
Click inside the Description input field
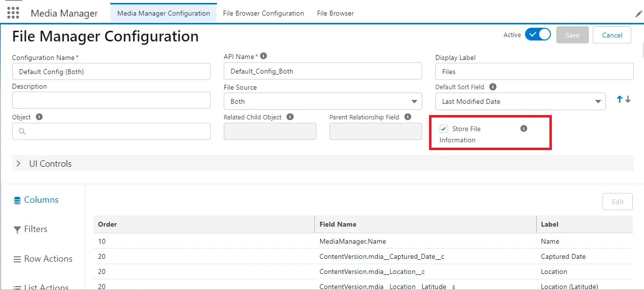pyautogui.click(x=111, y=100)
